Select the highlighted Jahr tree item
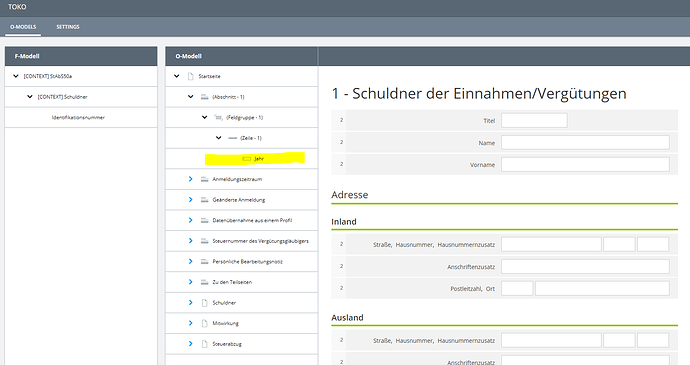 [x=255, y=159]
